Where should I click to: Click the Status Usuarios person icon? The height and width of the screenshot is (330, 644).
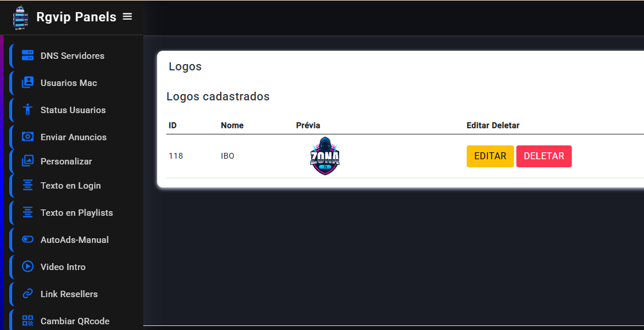[28, 110]
